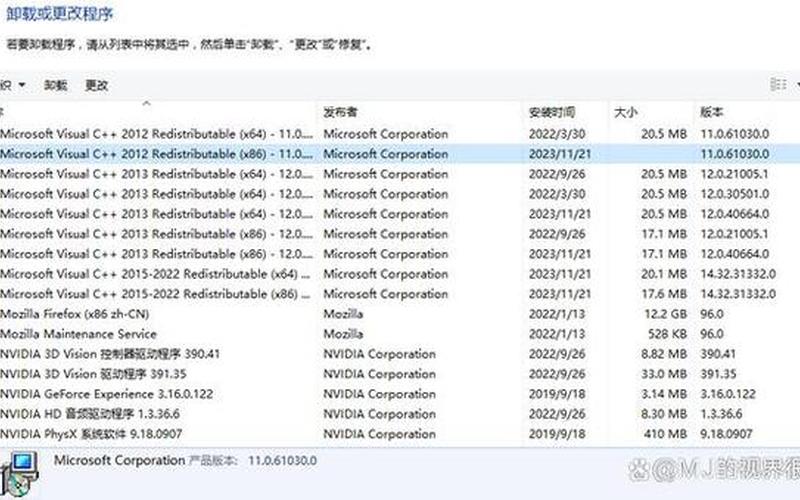Viewport: 800px width, 500px height.
Task: Click the 20.1 MB size cell
Action: [664, 274]
